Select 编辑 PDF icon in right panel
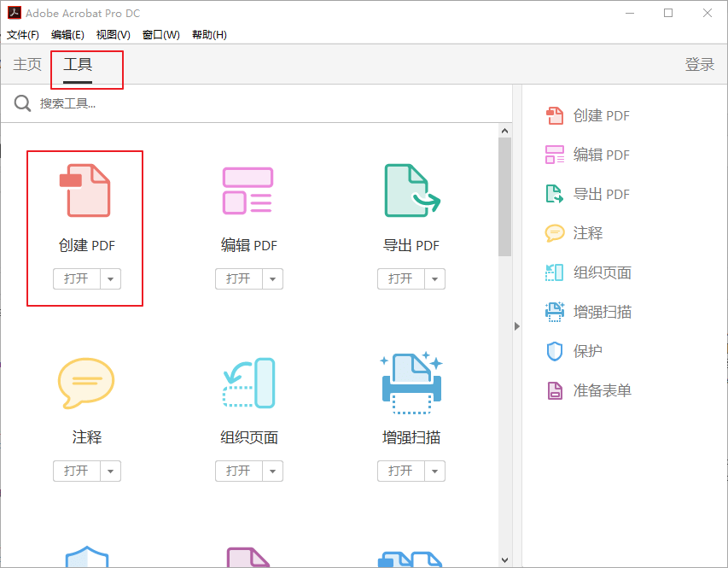 click(x=555, y=155)
